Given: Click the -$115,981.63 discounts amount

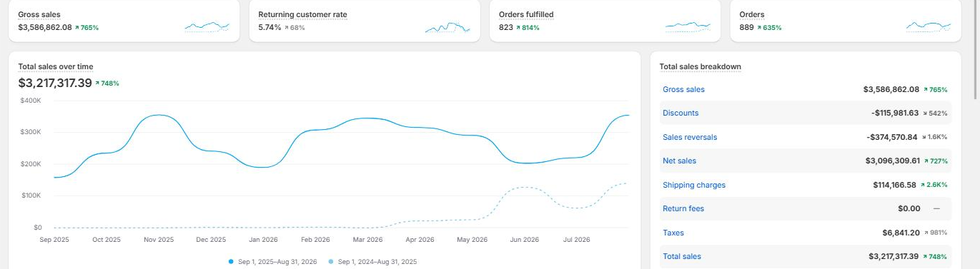Looking at the screenshot, I should click(x=895, y=113).
